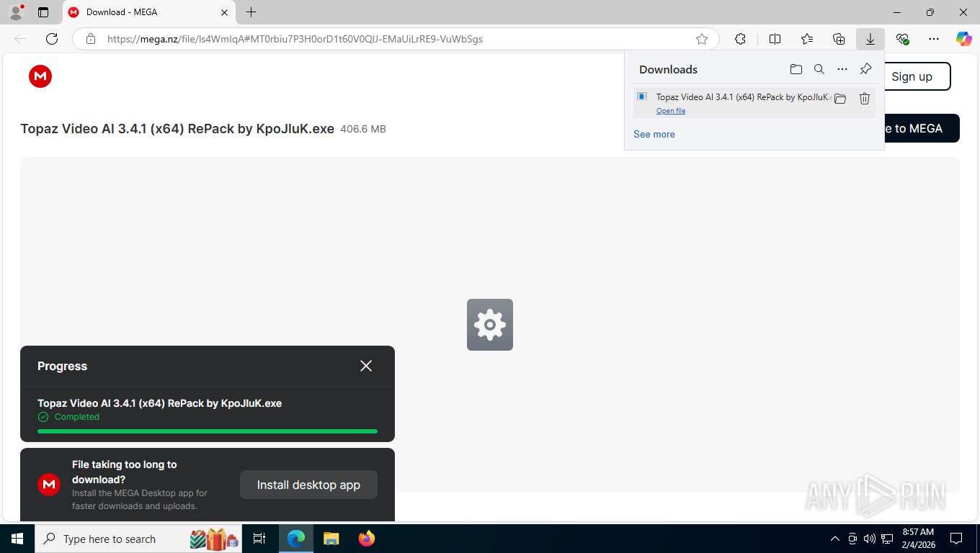Click the Completed status text
Screen dimensions: 980x553
(x=77, y=417)
